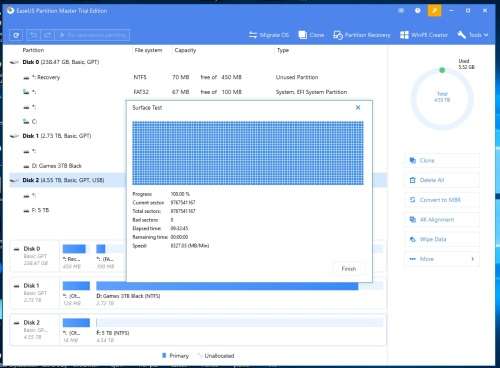Select the Wipe Data action

point(442,239)
